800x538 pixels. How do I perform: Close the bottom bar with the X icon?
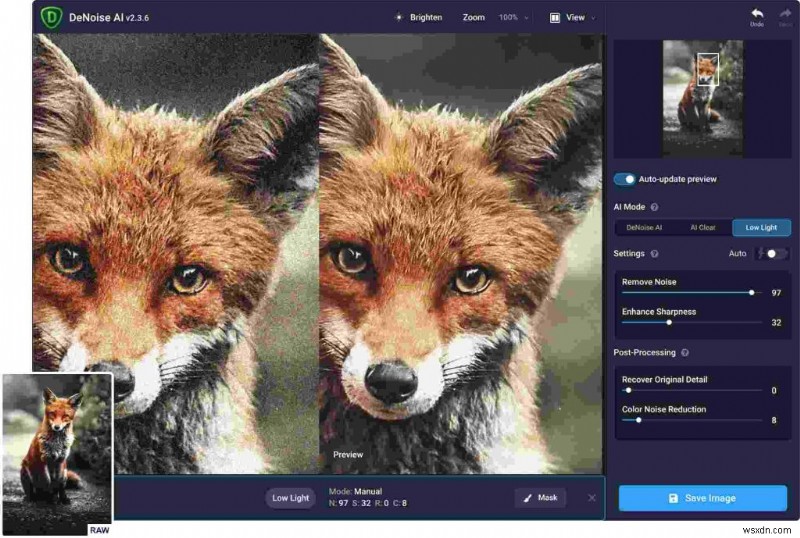[591, 498]
